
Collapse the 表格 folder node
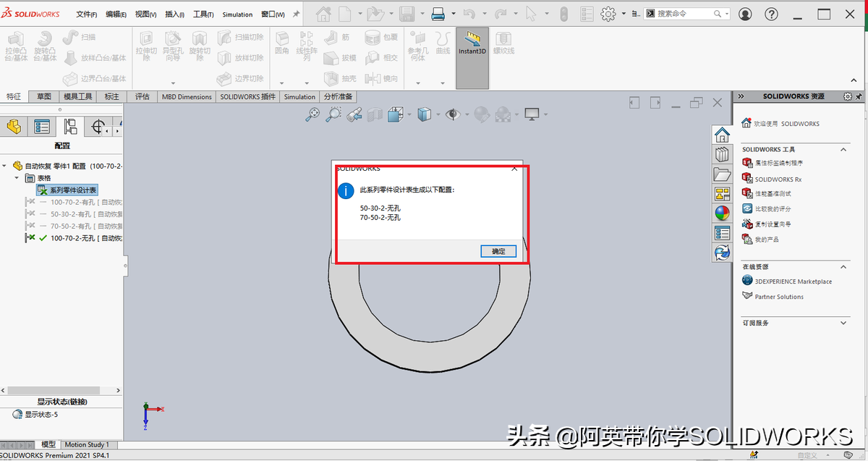[17, 177]
